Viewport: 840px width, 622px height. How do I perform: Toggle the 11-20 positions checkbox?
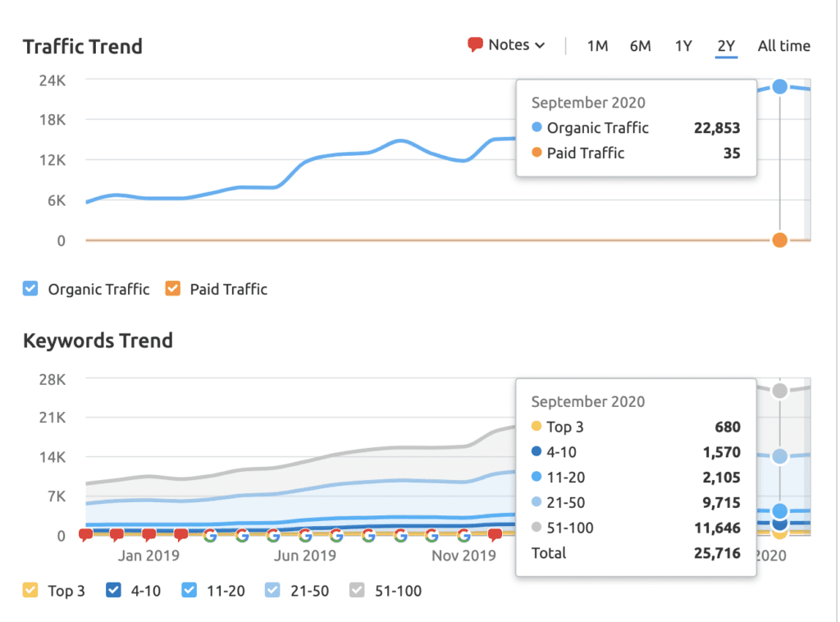(x=189, y=590)
